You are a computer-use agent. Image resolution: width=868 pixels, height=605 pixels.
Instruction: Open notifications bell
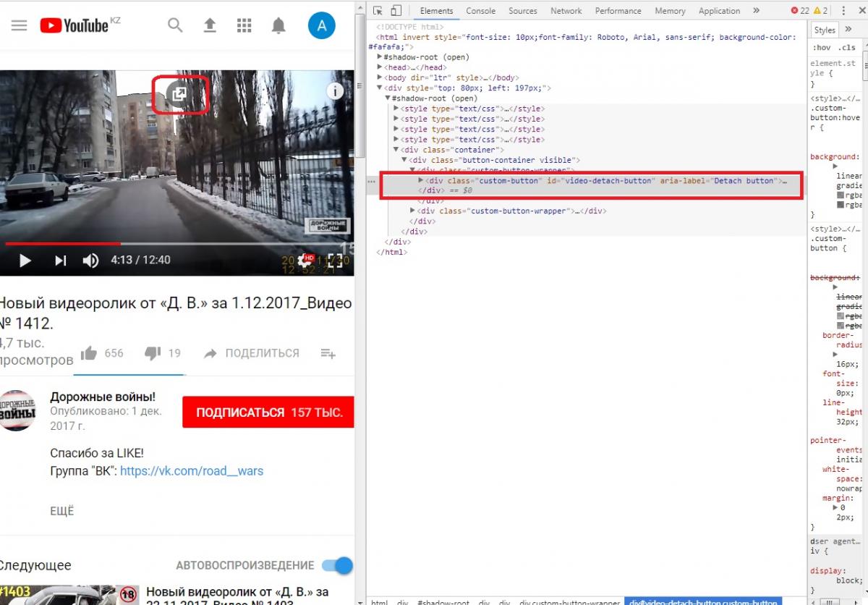coord(278,25)
